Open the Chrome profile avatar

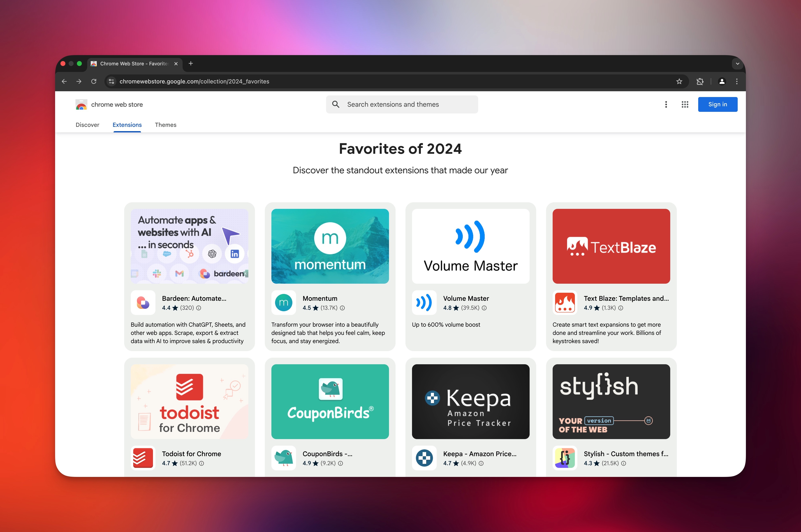[x=722, y=81]
